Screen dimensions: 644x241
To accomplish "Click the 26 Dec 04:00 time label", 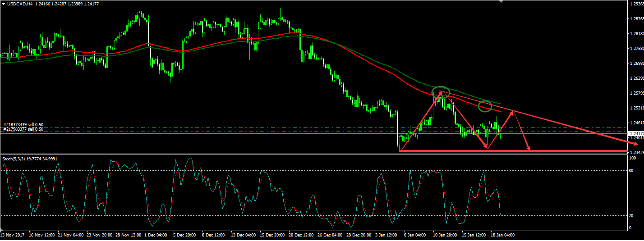I will click(330, 235).
